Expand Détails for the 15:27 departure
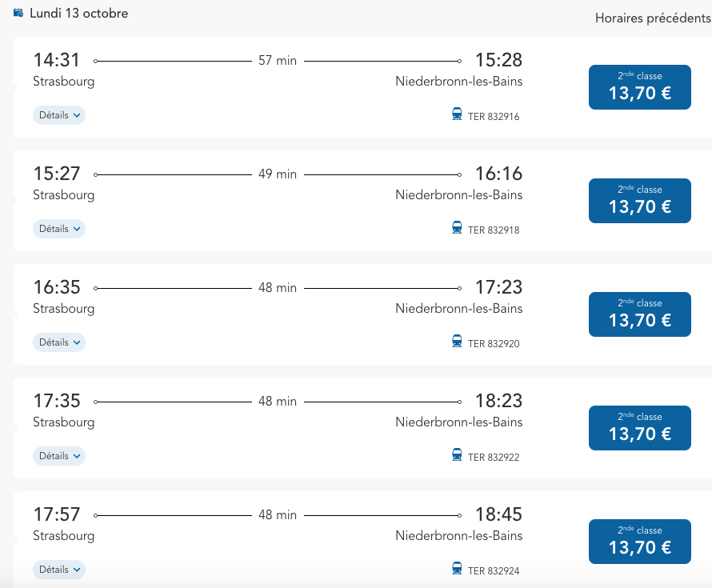This screenshot has width=712, height=588. click(59, 229)
